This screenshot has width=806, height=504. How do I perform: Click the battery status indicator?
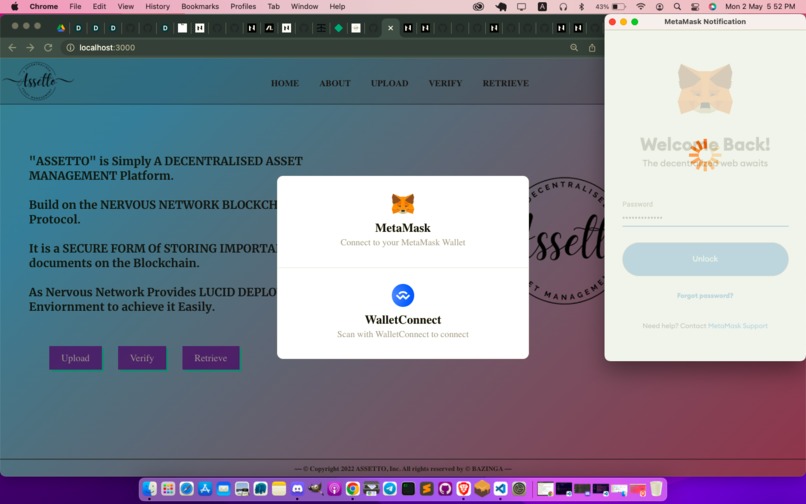click(611, 6)
